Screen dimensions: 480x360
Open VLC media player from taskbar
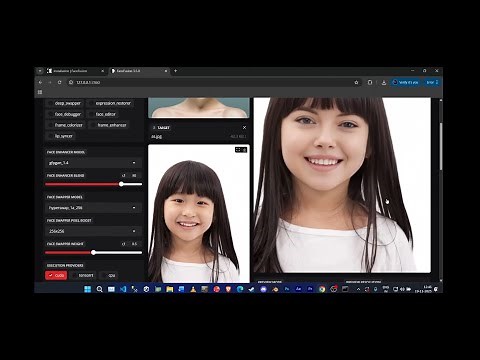click(x=193, y=289)
